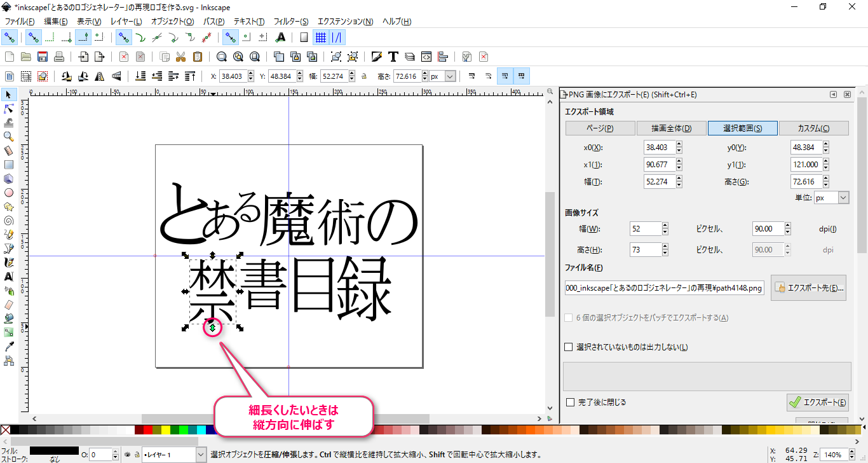Select the Spray tool
The height and width of the screenshot is (463, 868).
tap(9, 291)
